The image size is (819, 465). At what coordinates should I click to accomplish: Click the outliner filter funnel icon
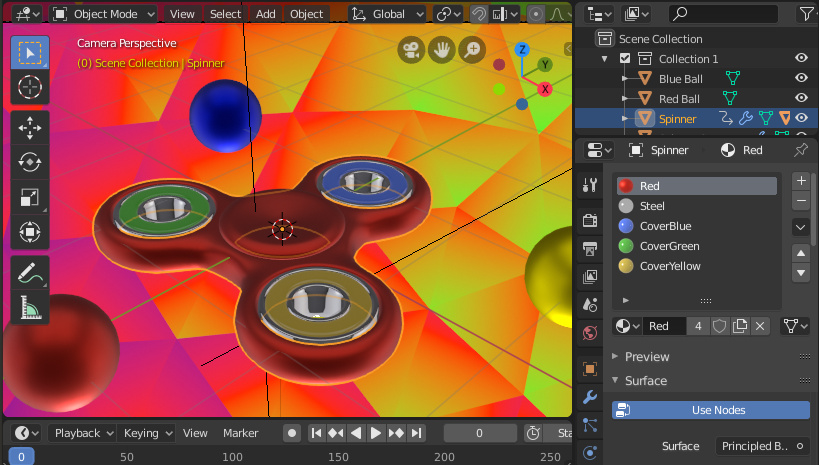point(806,14)
